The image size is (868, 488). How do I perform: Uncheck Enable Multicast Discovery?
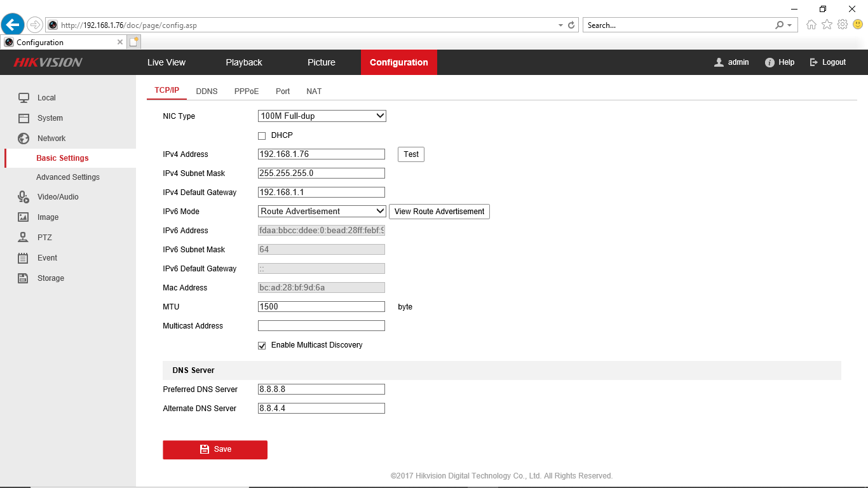[x=262, y=346]
